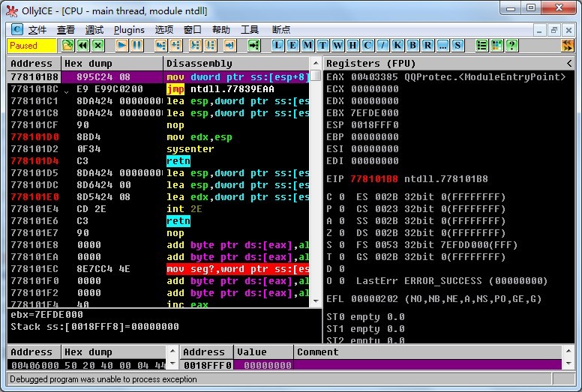Open the Plugins menu
582x392 pixels.
(129, 30)
